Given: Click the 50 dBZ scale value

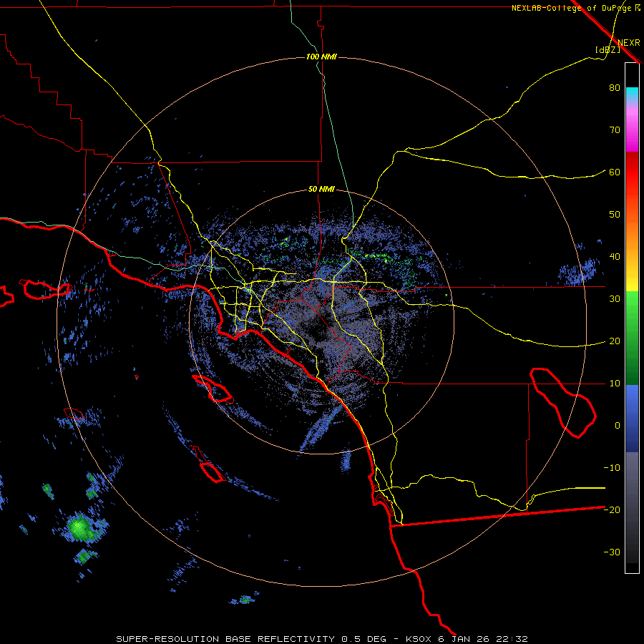Looking at the screenshot, I should click(615, 215).
